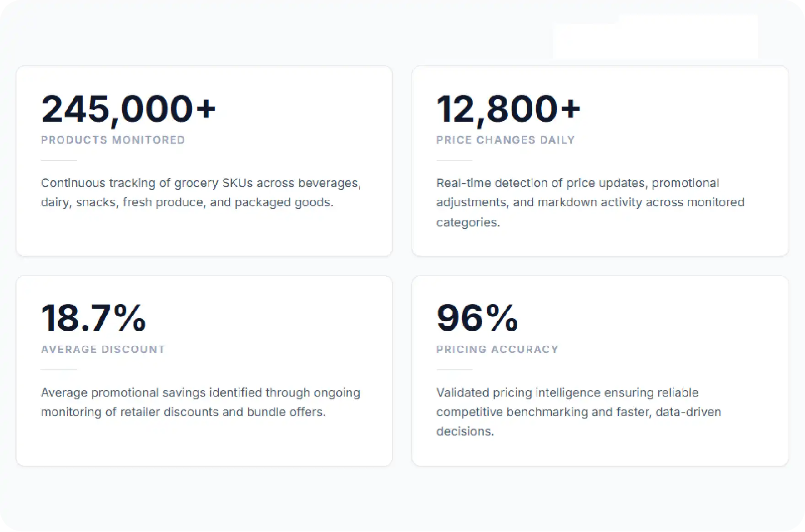Image resolution: width=805 pixels, height=532 pixels.
Task: Click the average promotional savings description
Action: (200, 403)
